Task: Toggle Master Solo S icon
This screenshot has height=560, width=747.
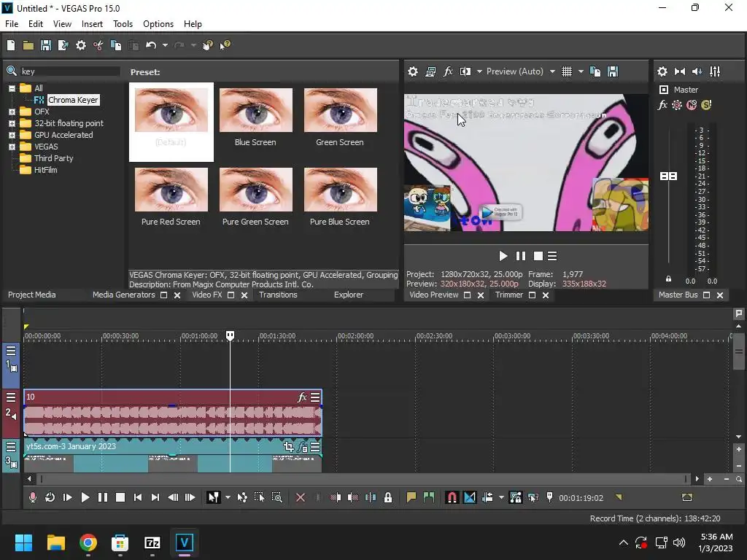Action: (706, 105)
